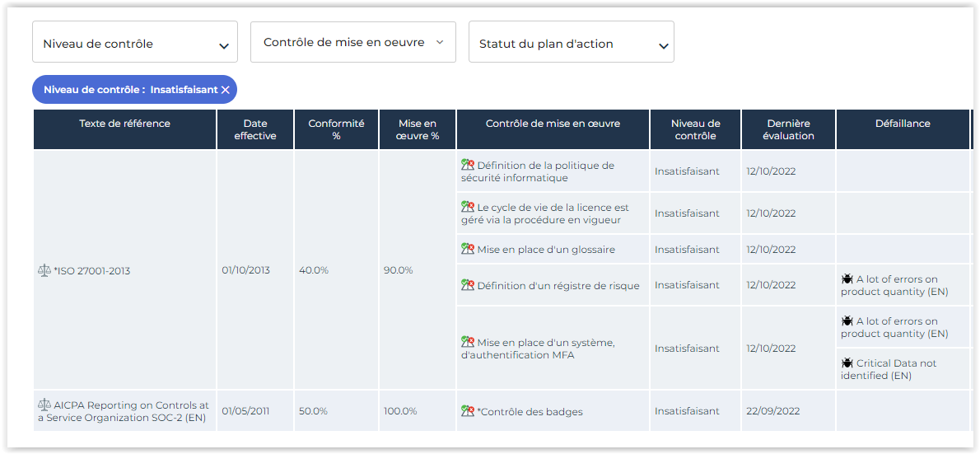Image resolution: width=980 pixels, height=454 pixels.
Task: Click the 'Défaillance' column header
Action: 903,124
